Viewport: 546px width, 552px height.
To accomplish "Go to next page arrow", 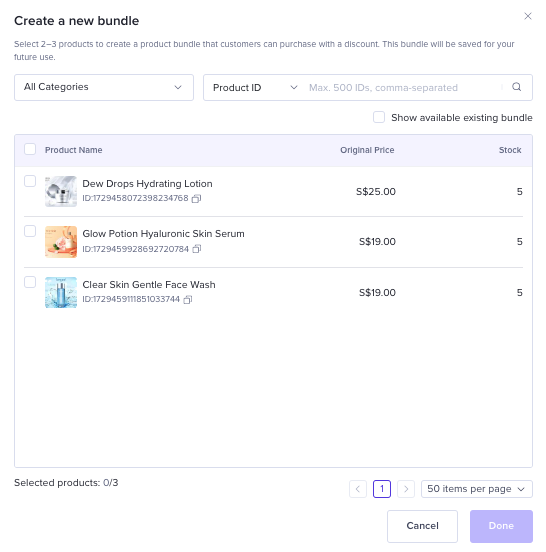I will tap(406, 489).
